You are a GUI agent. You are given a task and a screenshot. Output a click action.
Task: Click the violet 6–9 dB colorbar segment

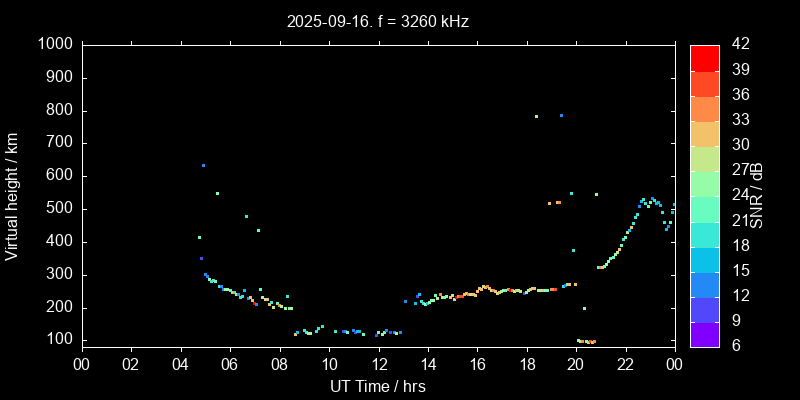(x=705, y=334)
